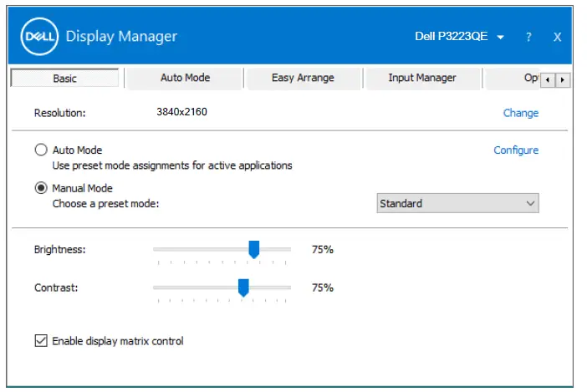Screen dimensions: 587x392
Task: Click the Brightness 75% value
Action: (x=322, y=249)
